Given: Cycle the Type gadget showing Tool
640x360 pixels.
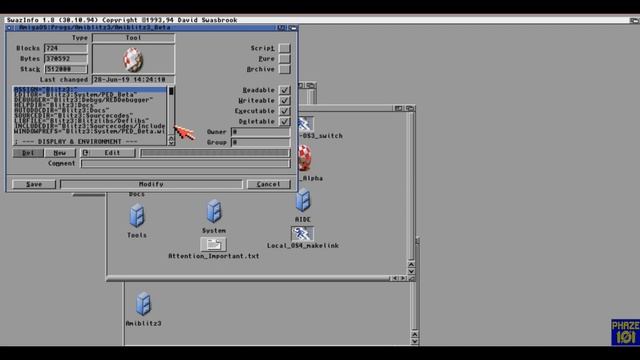Looking at the screenshot, I should [133, 38].
